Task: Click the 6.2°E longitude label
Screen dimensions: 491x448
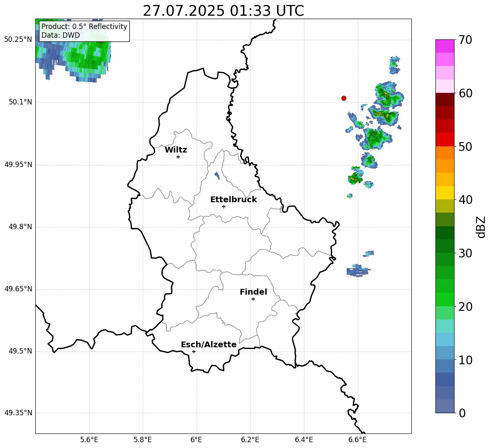Action: pos(250,440)
